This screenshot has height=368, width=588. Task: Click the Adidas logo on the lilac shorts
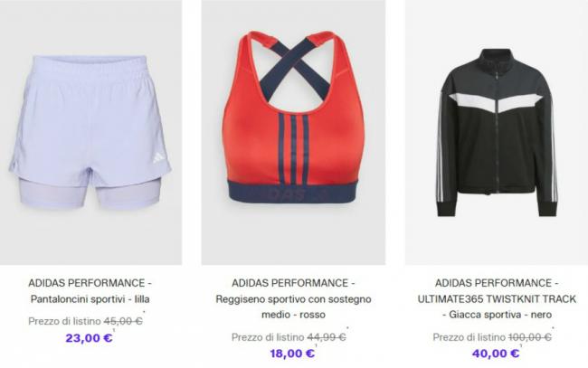pos(158,158)
